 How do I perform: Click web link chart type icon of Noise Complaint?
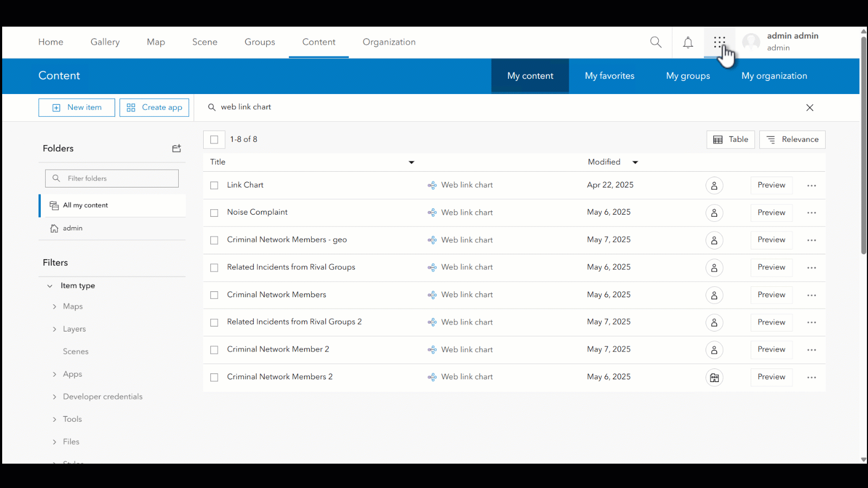432,212
